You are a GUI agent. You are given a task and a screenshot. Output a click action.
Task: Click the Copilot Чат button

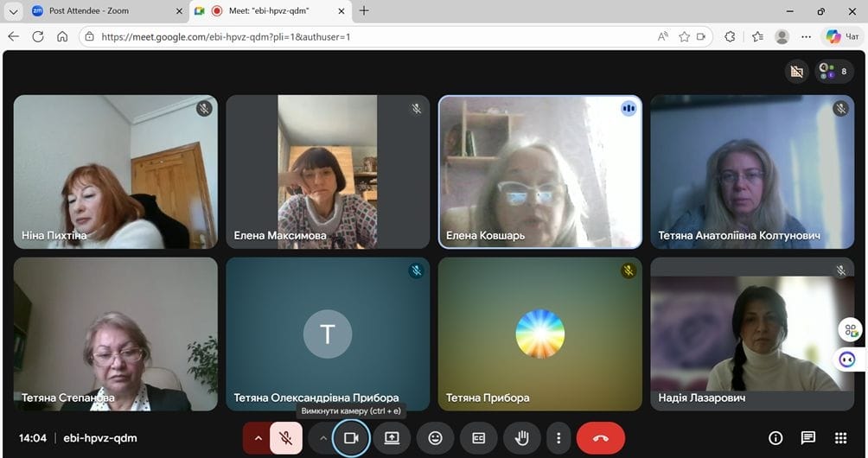click(x=842, y=36)
